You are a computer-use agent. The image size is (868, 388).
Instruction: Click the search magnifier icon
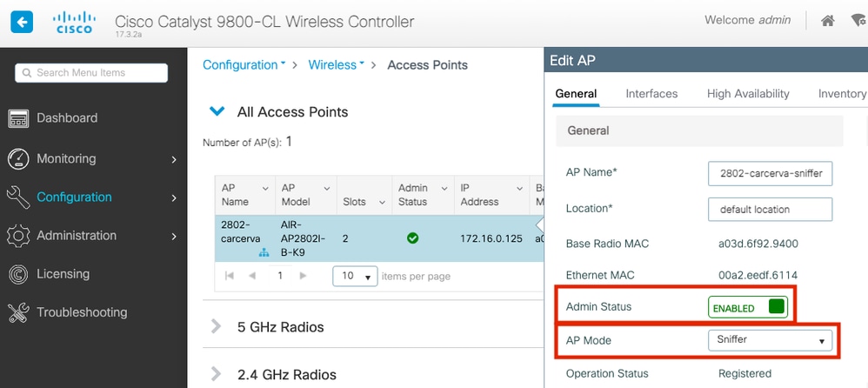pyautogui.click(x=27, y=72)
